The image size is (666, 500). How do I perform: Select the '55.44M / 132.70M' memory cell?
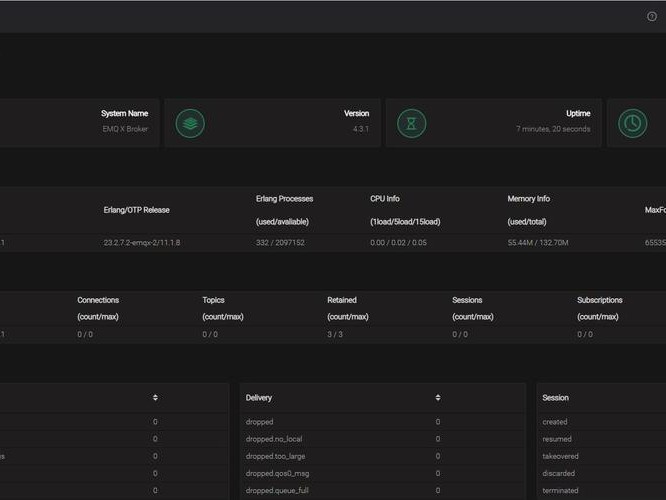tap(538, 243)
